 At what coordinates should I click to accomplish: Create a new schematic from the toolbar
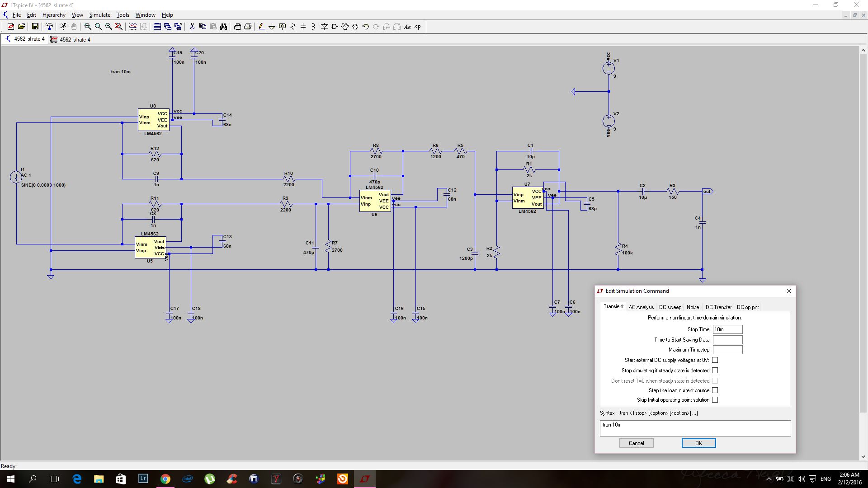(11, 27)
